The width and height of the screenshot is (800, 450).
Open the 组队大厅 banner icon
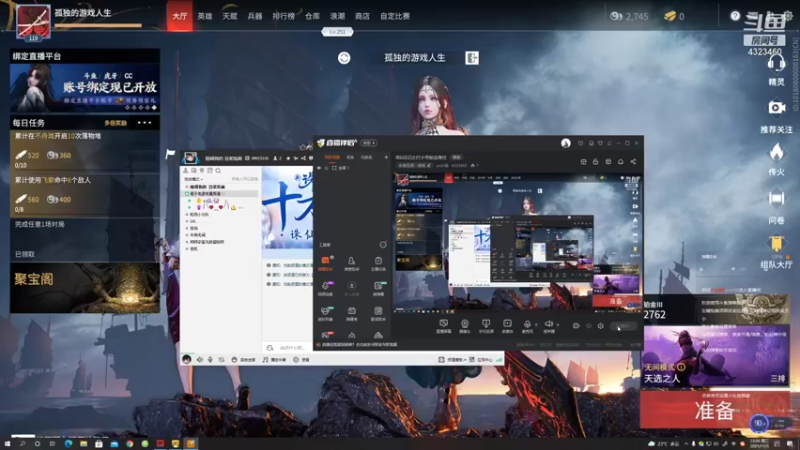click(776, 245)
